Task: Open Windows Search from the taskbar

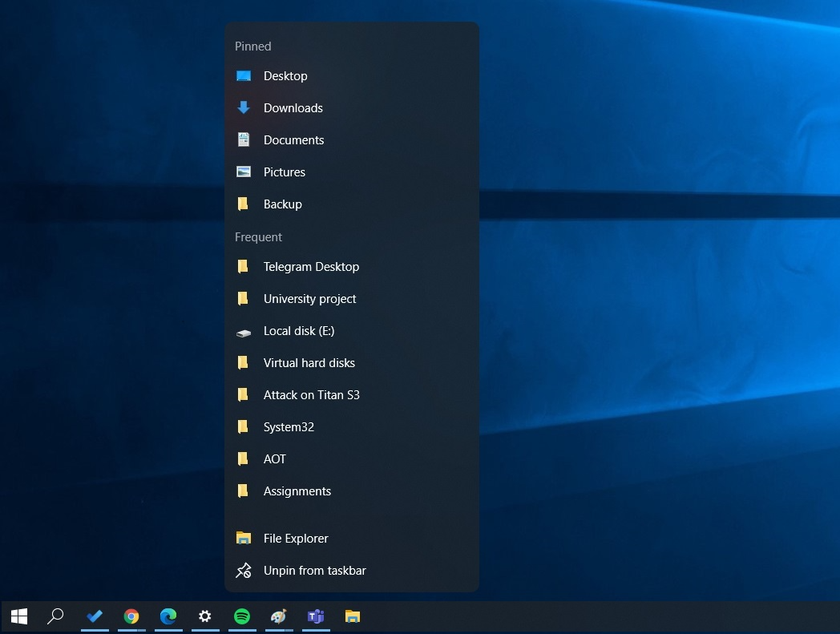Action: 56,617
